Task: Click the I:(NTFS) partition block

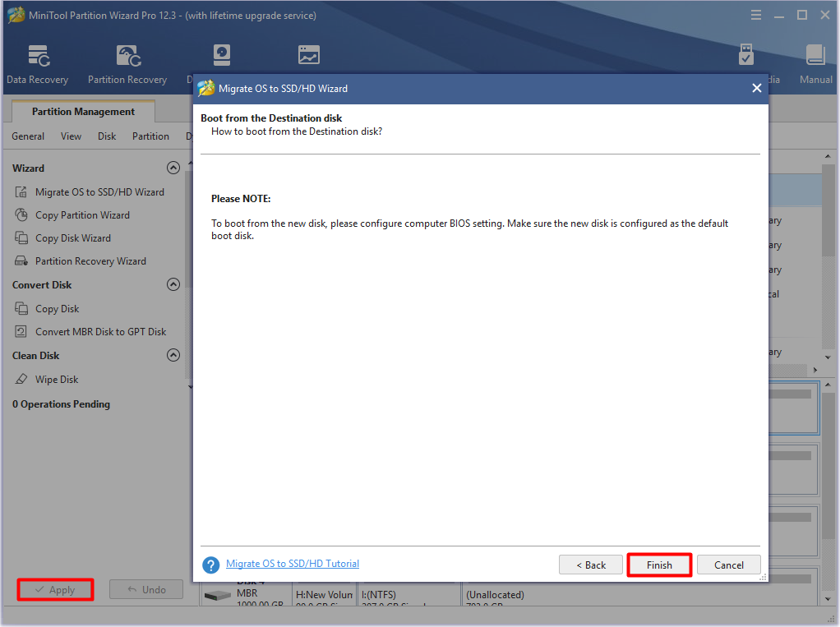Action: pos(408,595)
